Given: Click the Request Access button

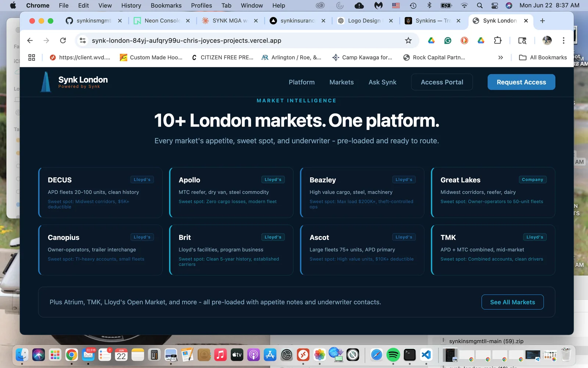Looking at the screenshot, I should point(521,82).
